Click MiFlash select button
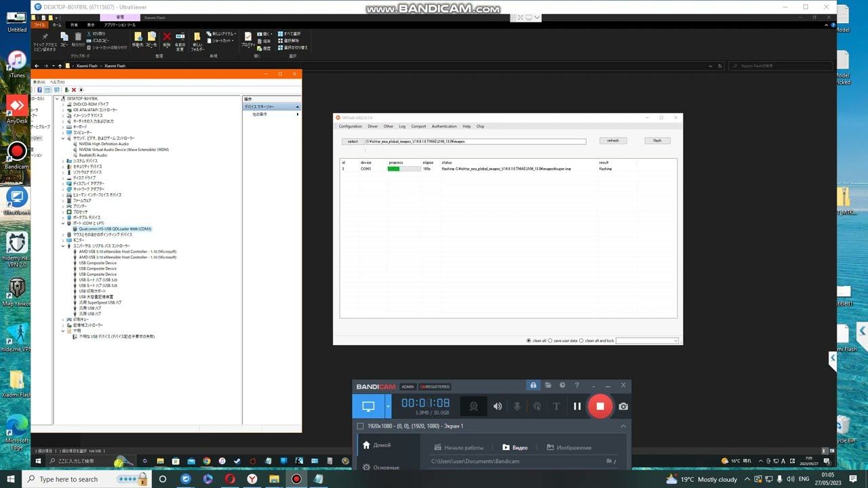868x488 pixels. tap(353, 141)
